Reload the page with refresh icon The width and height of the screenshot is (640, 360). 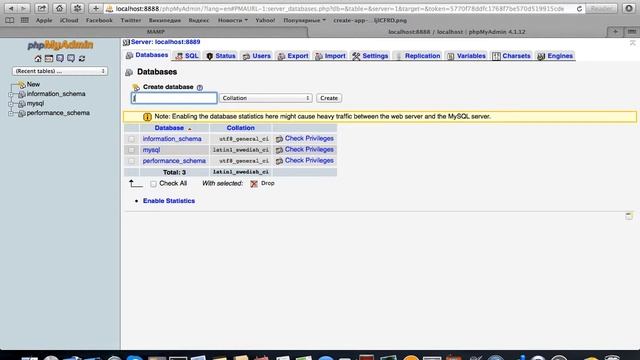pyautogui.click(x=579, y=9)
